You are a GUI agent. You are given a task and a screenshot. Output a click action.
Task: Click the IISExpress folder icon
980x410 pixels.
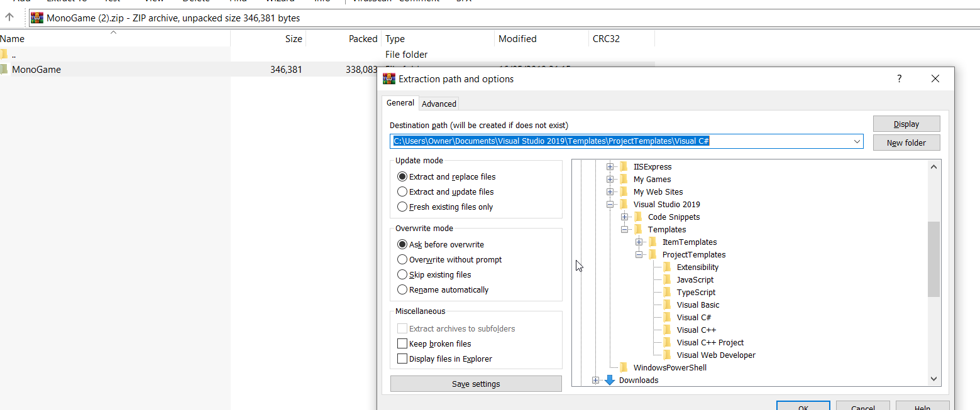tap(624, 166)
